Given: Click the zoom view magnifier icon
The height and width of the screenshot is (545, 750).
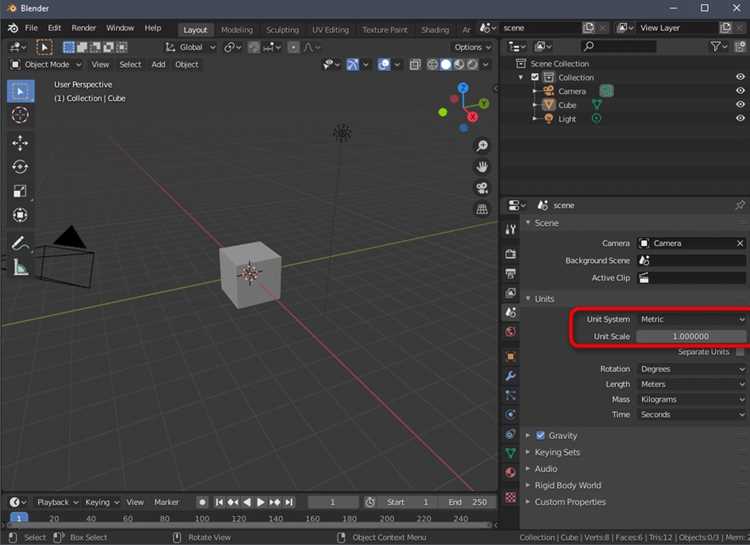Looking at the screenshot, I should pyautogui.click(x=482, y=145).
